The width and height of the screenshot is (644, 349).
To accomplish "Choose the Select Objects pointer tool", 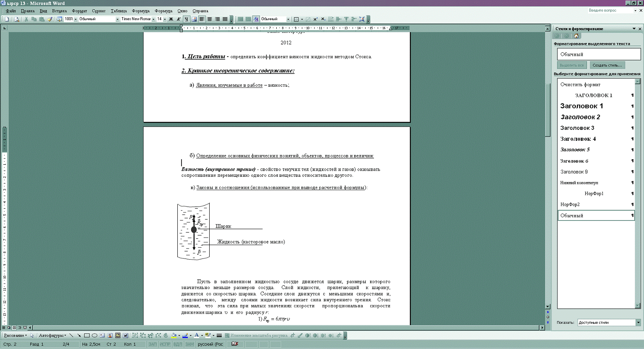I will point(32,336).
